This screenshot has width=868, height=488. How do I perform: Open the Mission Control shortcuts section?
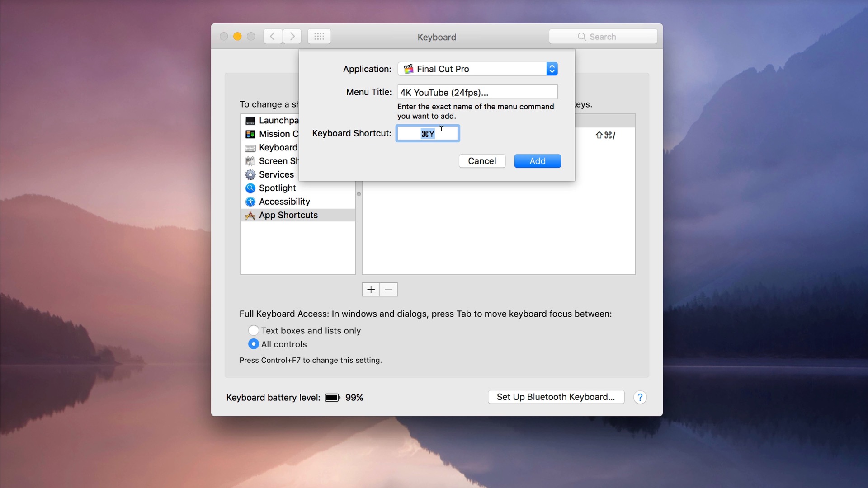pos(250,134)
